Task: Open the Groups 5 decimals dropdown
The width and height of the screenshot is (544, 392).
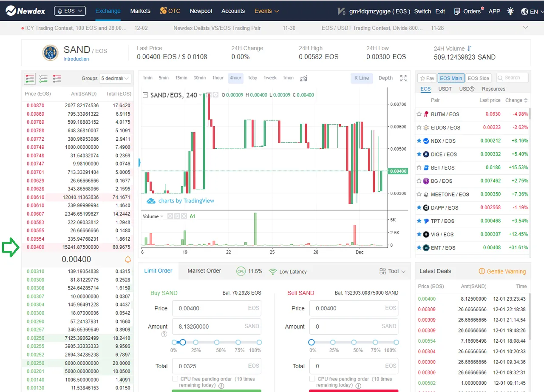Action: [115, 78]
